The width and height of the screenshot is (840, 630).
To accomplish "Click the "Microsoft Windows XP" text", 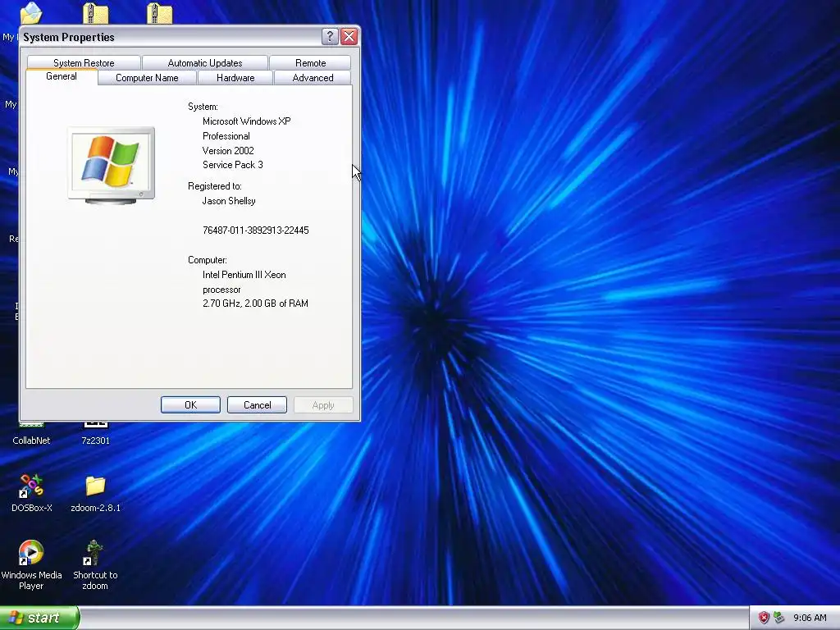I will (246, 121).
